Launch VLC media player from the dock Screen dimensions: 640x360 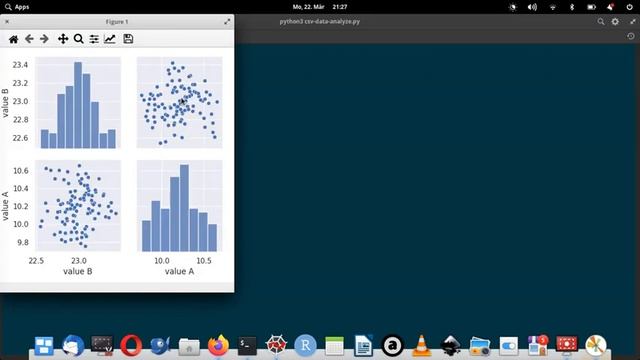[421, 346]
